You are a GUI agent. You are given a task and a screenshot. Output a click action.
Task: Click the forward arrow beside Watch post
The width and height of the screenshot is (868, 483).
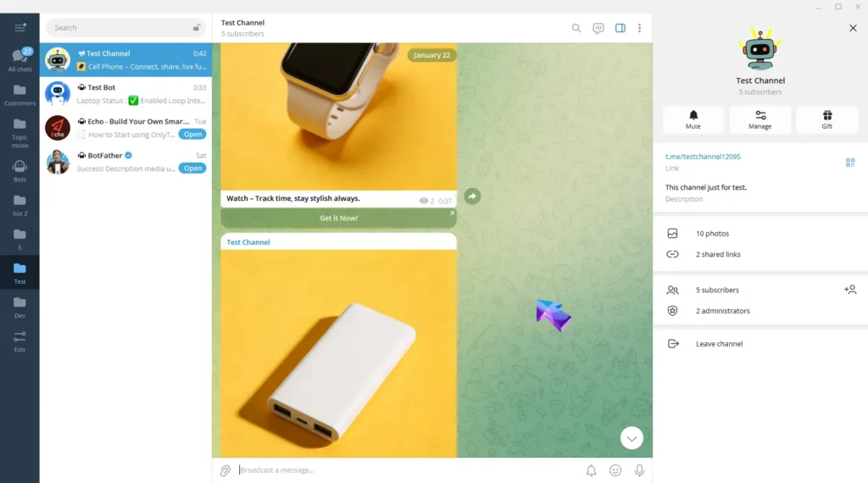pos(472,197)
